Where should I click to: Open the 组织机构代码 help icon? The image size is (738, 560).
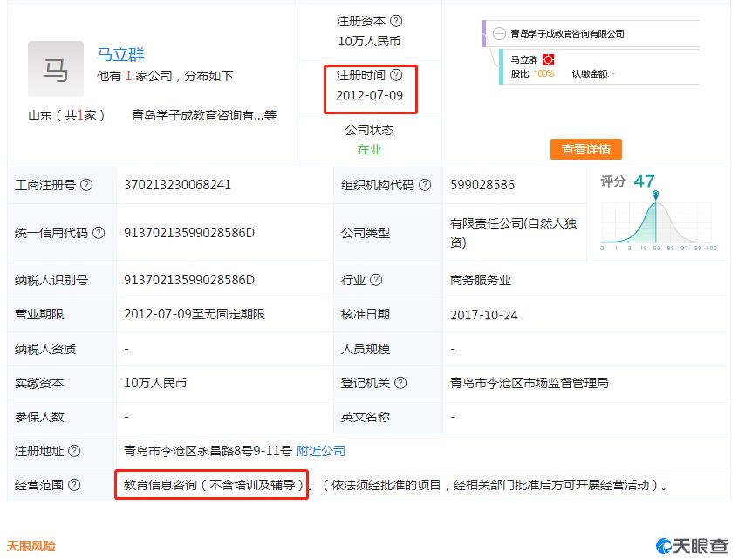[x=425, y=185]
